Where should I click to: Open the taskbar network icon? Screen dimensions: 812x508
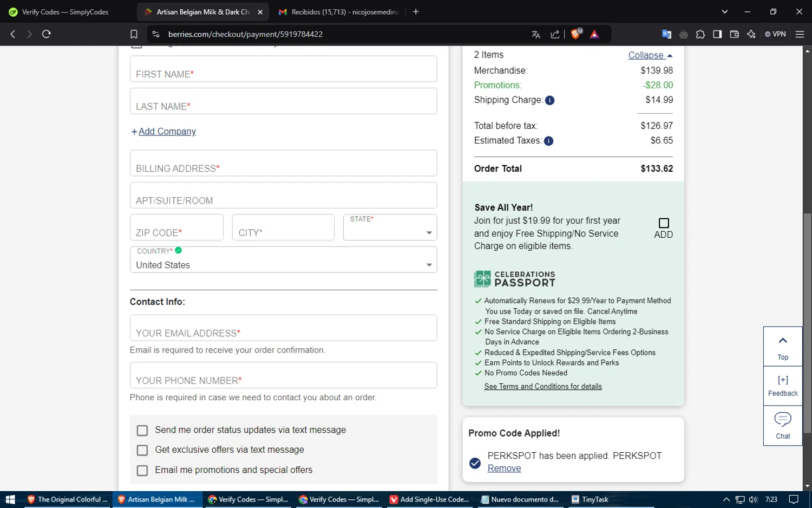tap(740, 499)
